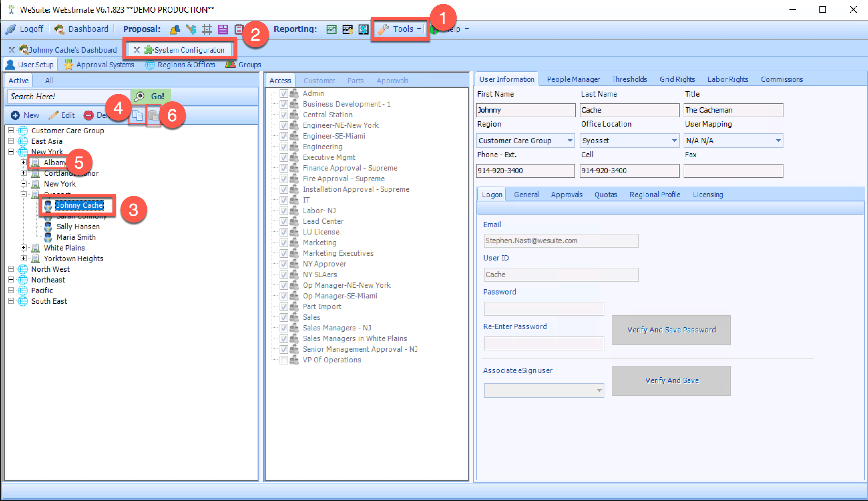868x501 pixels.
Task: Click the New plus icon
Action: 15,115
